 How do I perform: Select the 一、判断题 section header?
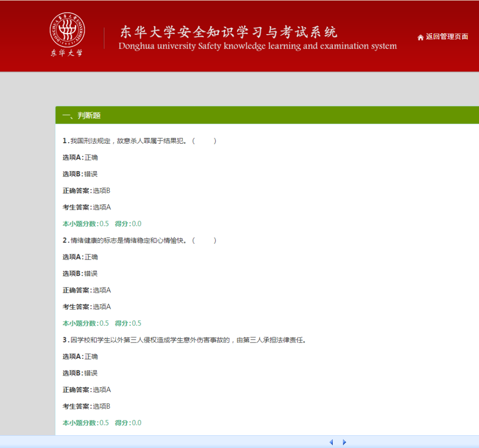[x=82, y=116]
